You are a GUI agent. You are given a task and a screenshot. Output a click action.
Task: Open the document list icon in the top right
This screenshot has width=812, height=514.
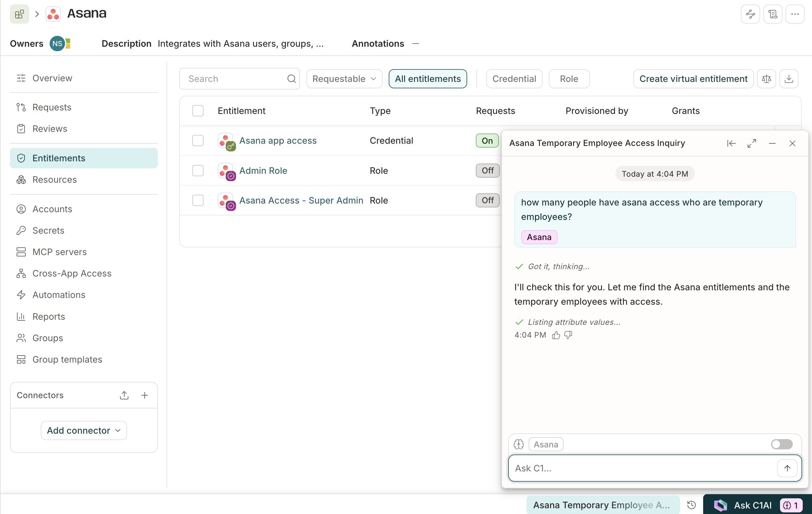click(x=773, y=14)
